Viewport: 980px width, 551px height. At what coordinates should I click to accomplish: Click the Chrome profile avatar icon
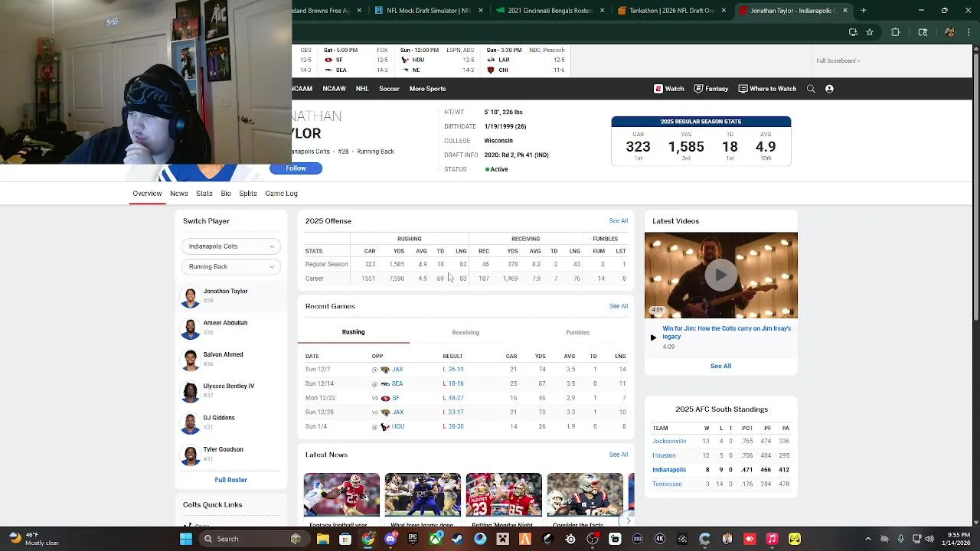coord(950,32)
